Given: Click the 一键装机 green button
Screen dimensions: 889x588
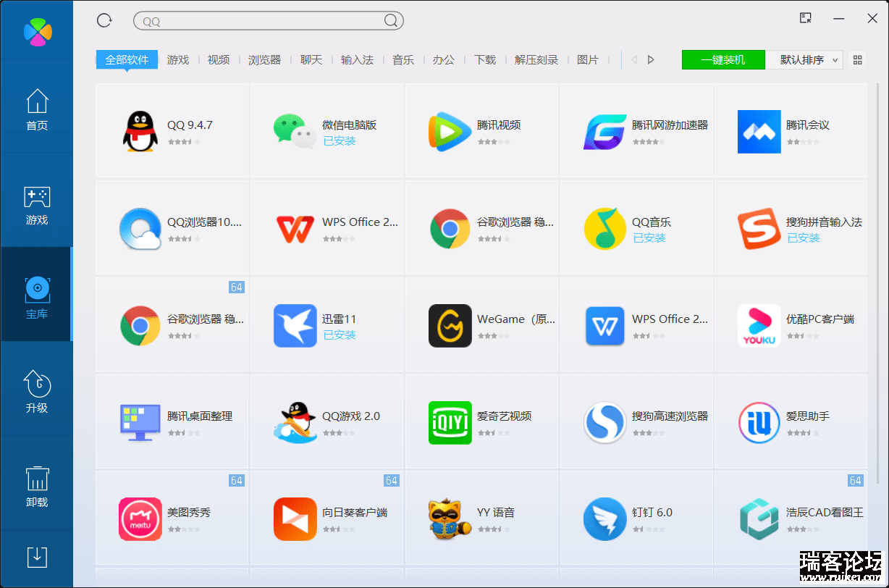Looking at the screenshot, I should pyautogui.click(x=723, y=60).
